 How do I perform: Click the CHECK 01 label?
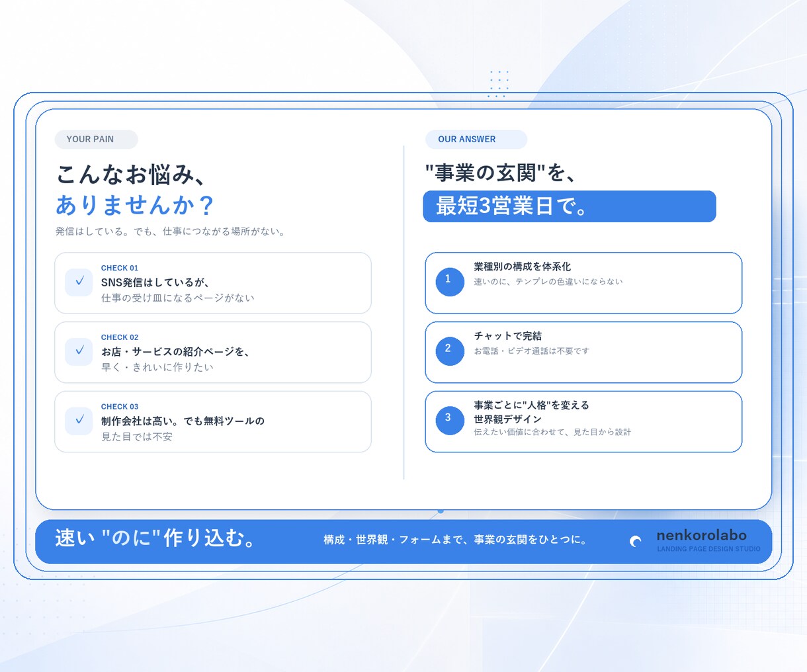click(x=120, y=268)
